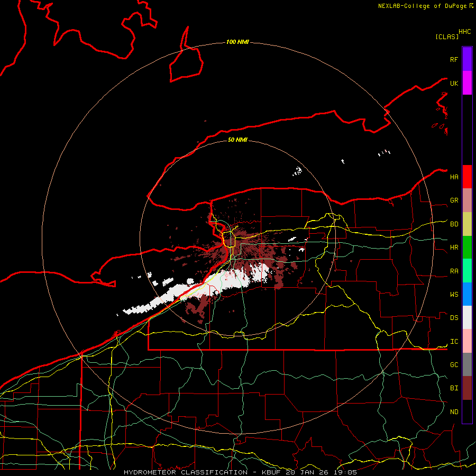The height and width of the screenshot is (476, 476).
Task: Click the KBUF station identifier
Action: (x=271, y=472)
